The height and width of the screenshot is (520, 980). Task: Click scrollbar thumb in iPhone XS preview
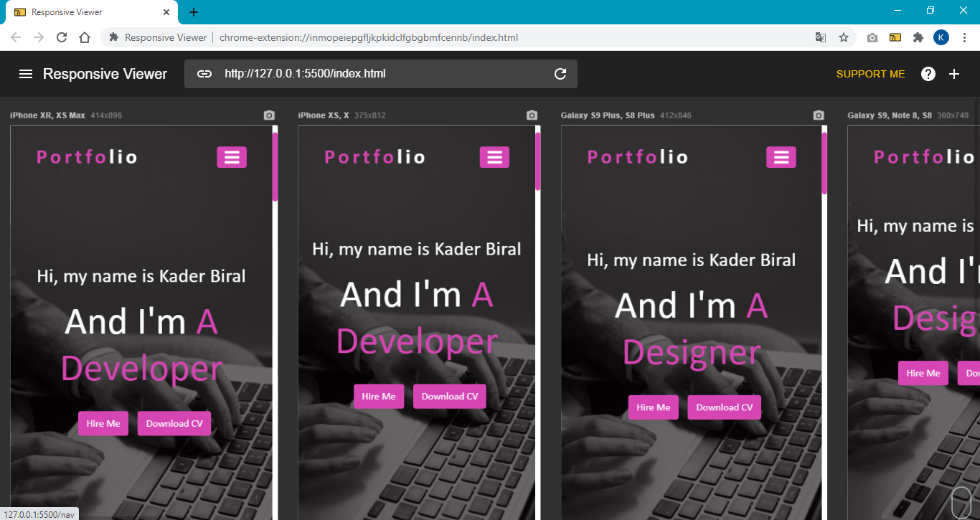point(538,161)
